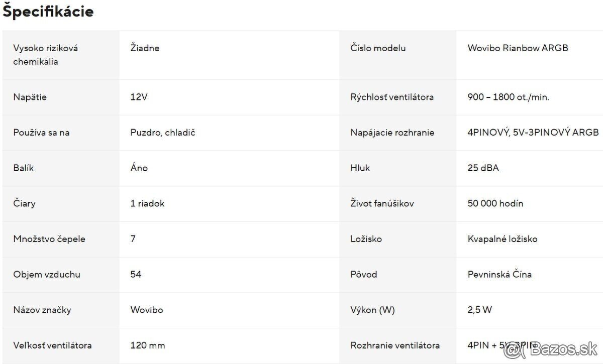The image size is (603, 364).
Task: Select the 25 dBA noise value
Action: pos(483,168)
